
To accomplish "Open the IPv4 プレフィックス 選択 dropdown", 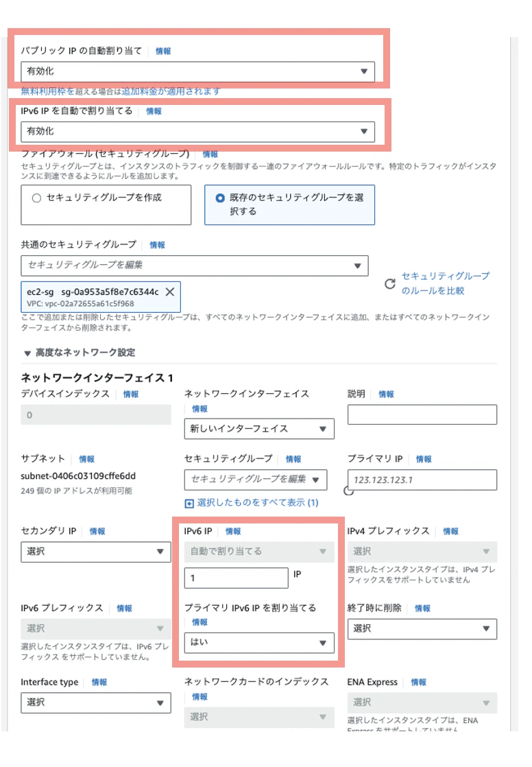I will tap(422, 552).
